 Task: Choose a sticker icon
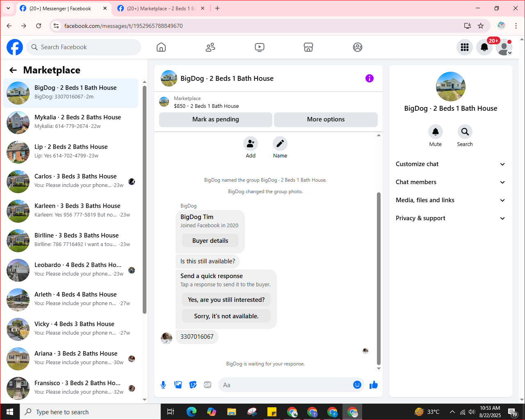(193, 385)
